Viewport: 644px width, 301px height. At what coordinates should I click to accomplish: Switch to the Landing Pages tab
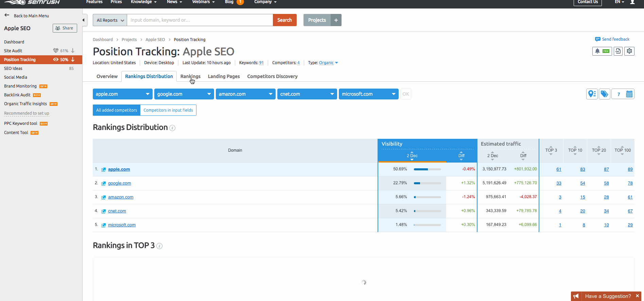tap(224, 76)
